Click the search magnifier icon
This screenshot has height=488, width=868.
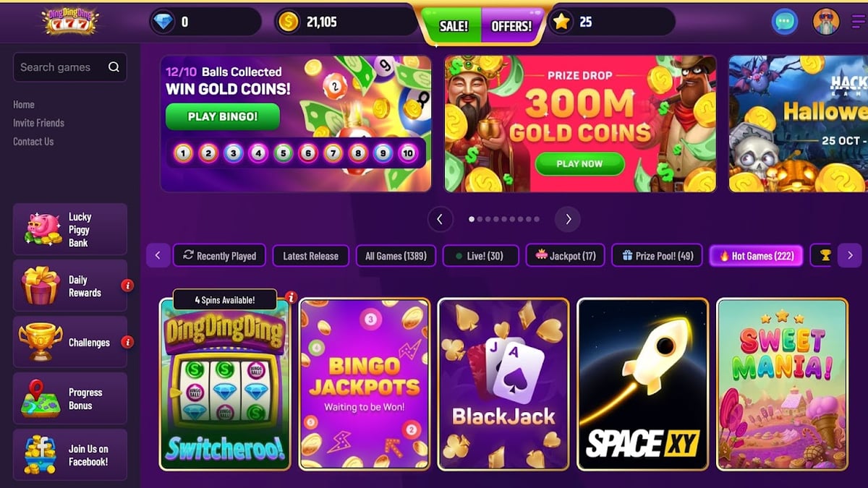[114, 67]
